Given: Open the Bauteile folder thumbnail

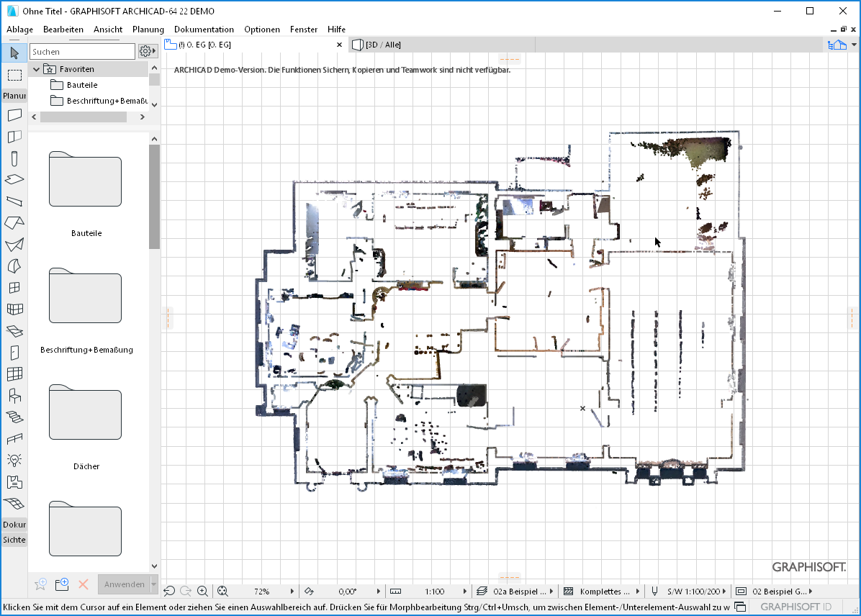Looking at the screenshot, I should coord(86,179).
